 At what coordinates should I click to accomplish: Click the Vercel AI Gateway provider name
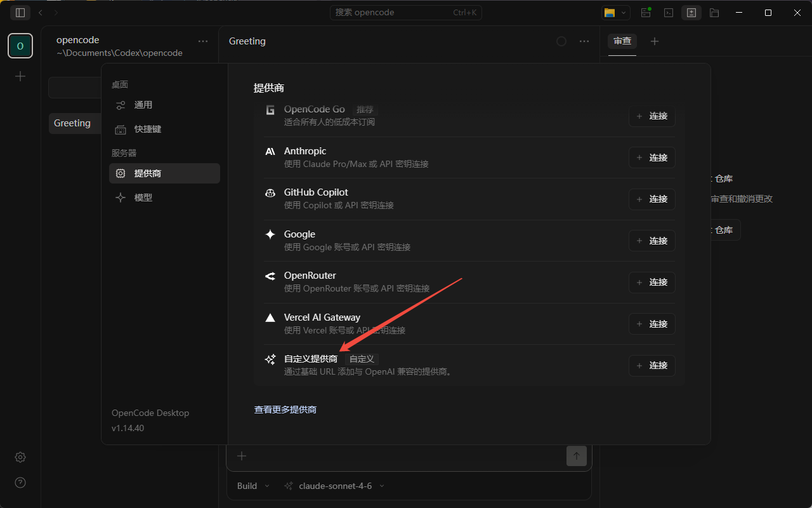coord(322,317)
